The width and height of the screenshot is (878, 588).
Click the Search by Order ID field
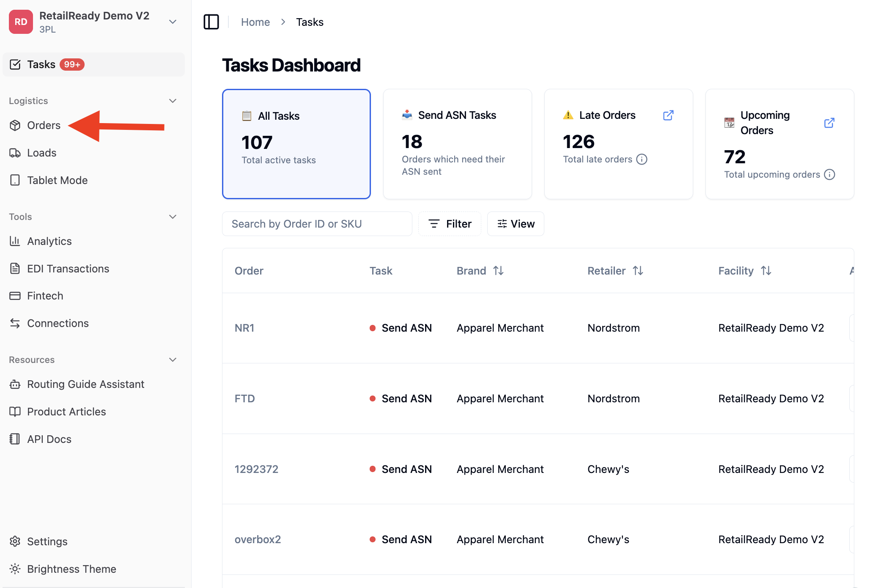[317, 224]
